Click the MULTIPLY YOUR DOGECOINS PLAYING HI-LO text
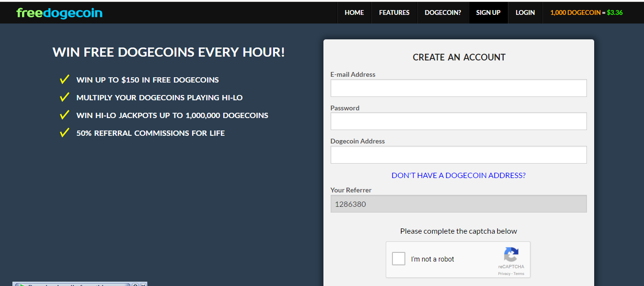Viewport: 644px width, 286px height. pyautogui.click(x=160, y=98)
